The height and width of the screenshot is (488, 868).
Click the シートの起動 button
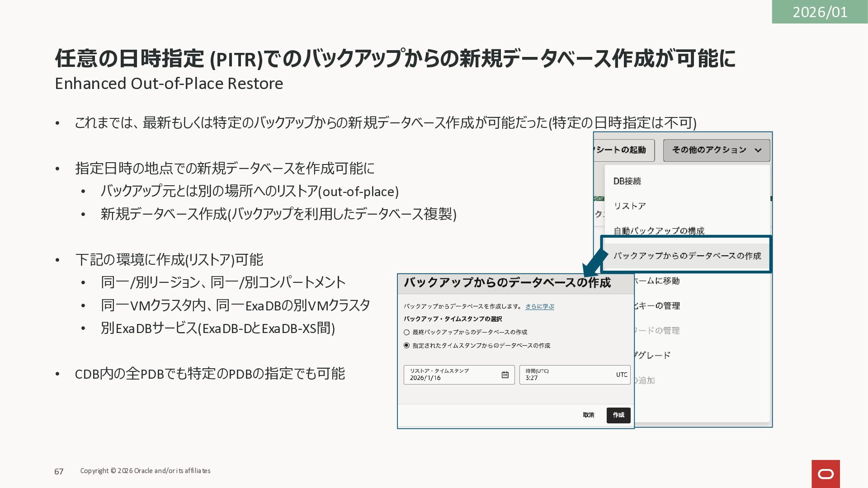[624, 150]
